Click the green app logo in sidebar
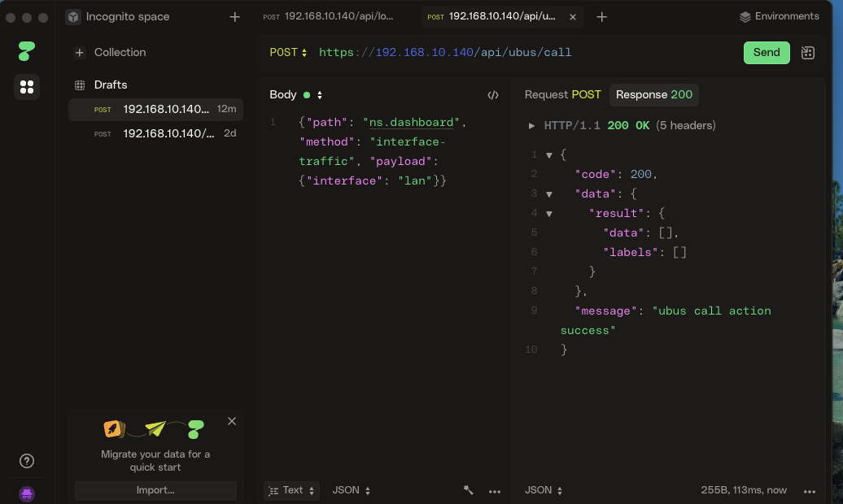This screenshot has height=504, width=843. coord(26,51)
